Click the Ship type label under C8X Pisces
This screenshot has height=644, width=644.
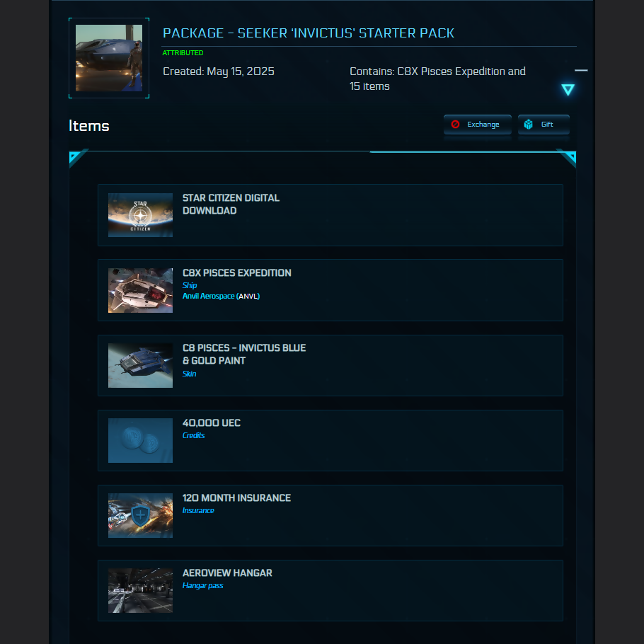point(190,286)
